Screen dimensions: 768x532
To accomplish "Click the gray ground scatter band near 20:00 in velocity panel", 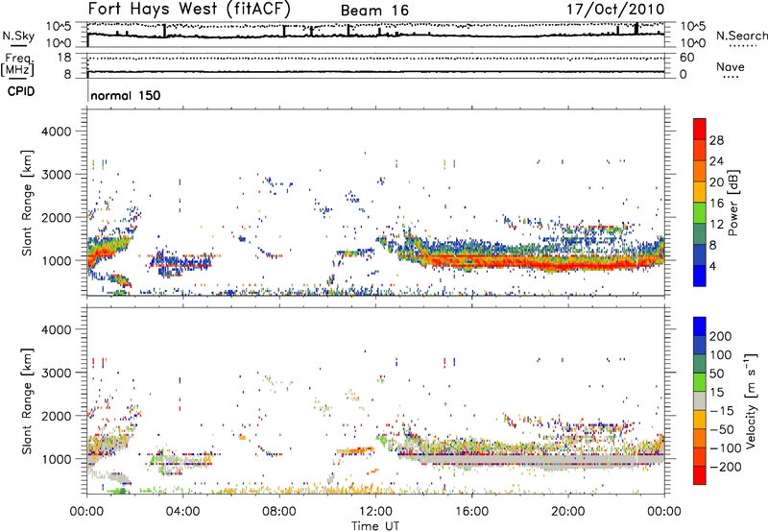I will coord(568,461).
